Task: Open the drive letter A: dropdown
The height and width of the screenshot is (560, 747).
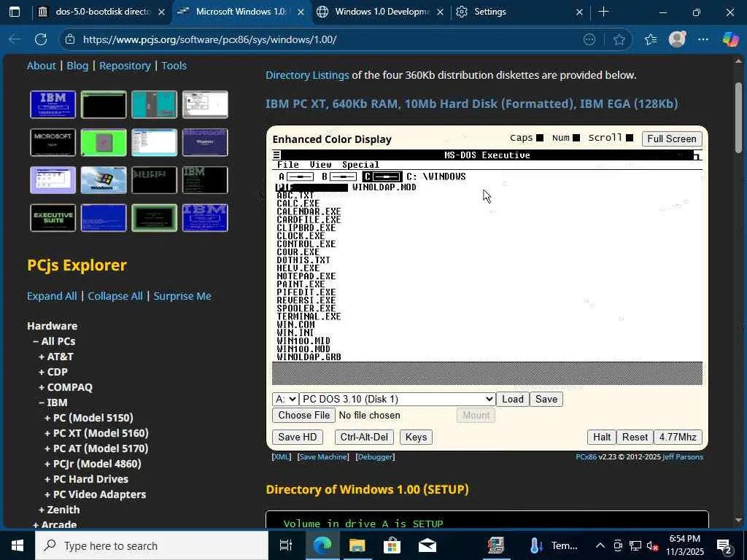Action: 285,399
